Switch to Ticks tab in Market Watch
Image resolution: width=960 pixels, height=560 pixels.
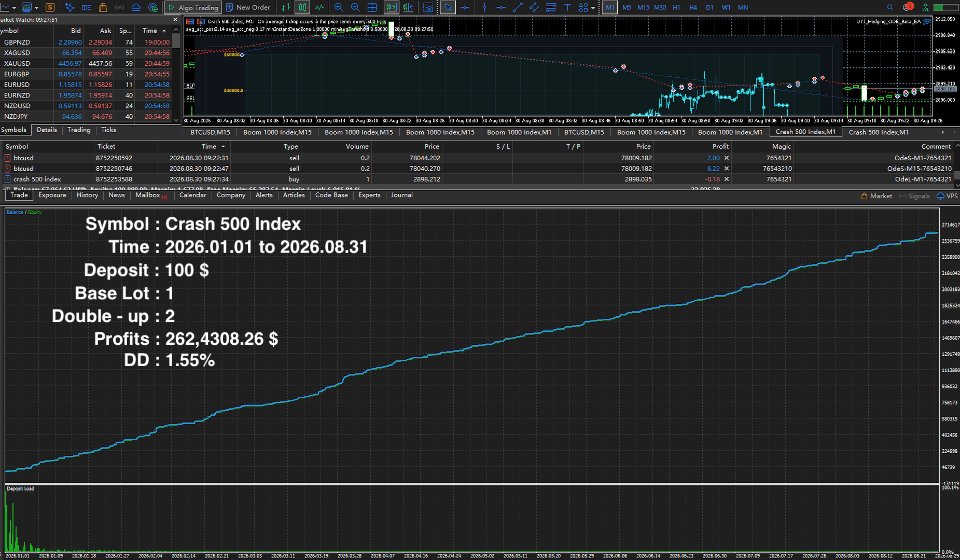click(x=108, y=130)
